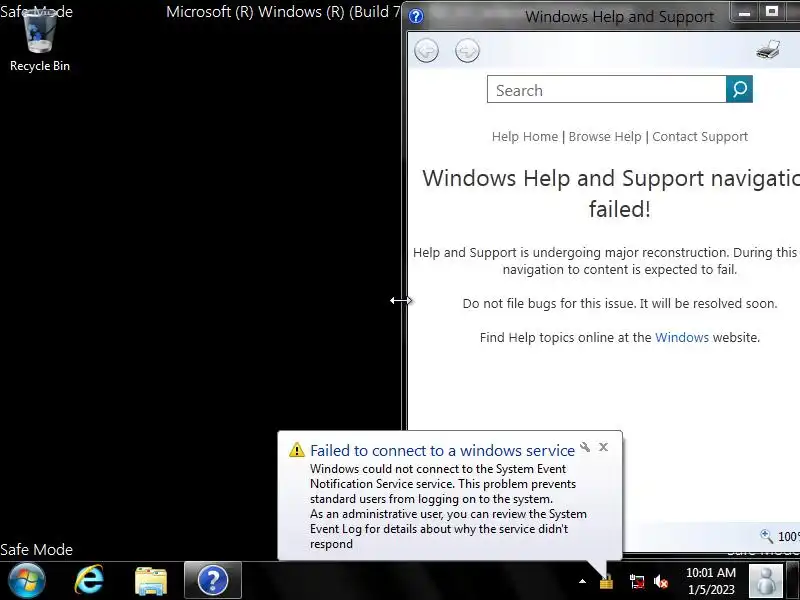The image size is (800, 600).
Task: Close the failed service notification balloon
Action: pos(604,447)
